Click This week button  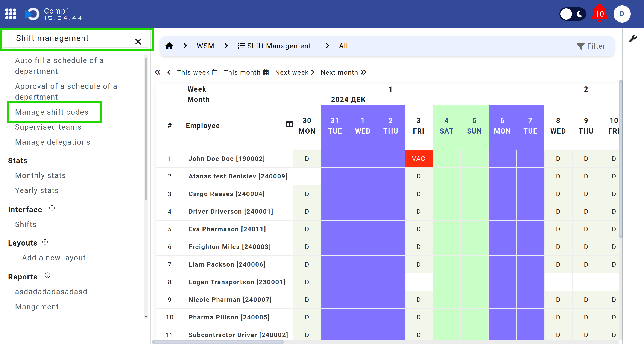(x=197, y=72)
